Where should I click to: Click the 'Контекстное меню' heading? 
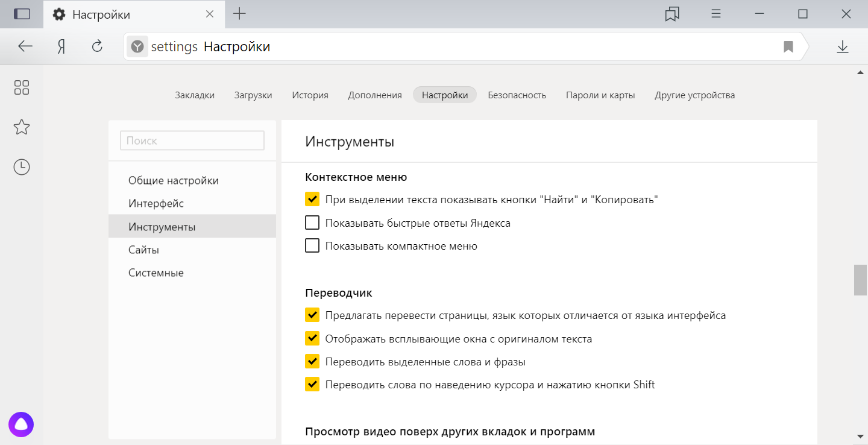coord(356,177)
